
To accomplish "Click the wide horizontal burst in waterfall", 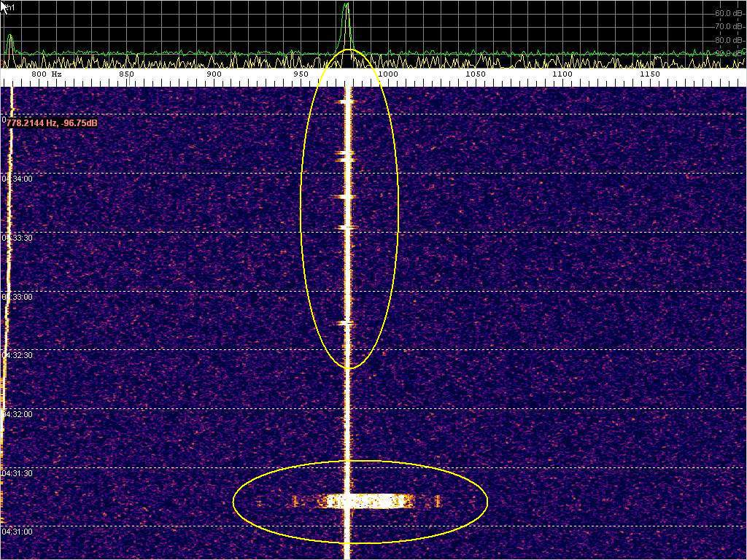I will coord(365,501).
